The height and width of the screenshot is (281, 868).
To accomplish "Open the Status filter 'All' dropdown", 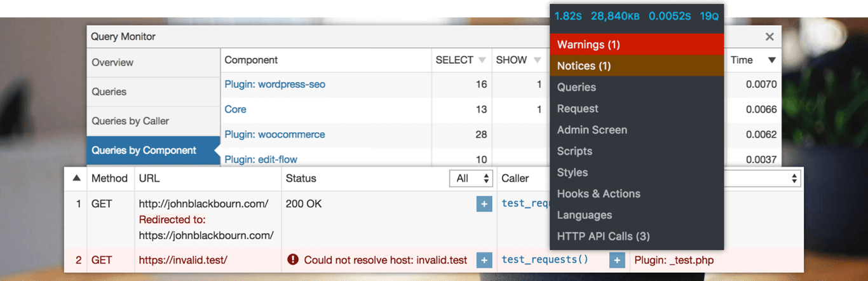I will point(471,179).
